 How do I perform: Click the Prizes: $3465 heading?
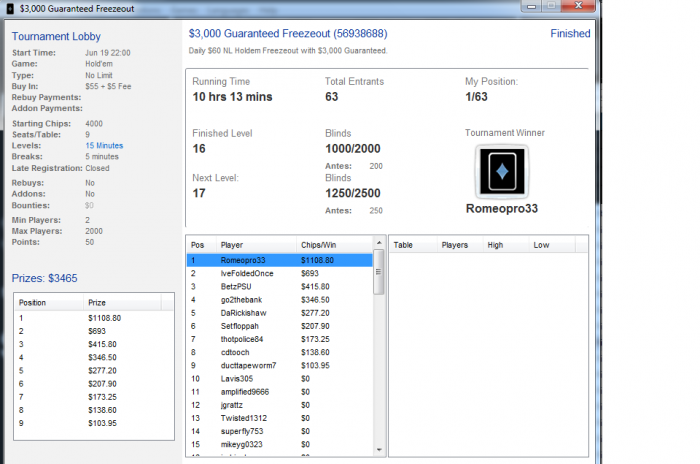pyautogui.click(x=44, y=278)
